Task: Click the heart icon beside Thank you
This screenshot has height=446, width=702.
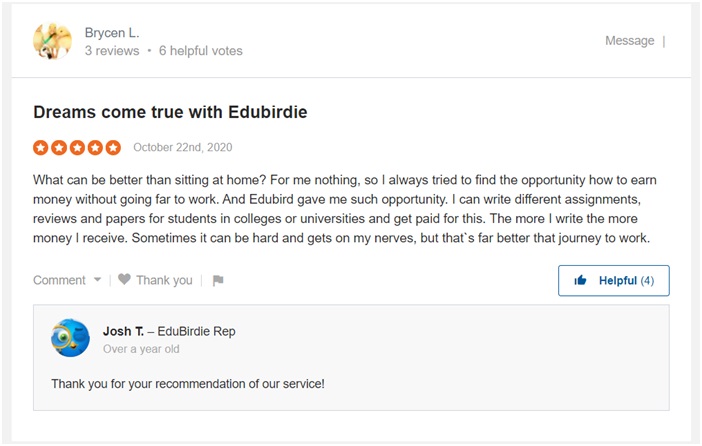Action: coord(125,280)
